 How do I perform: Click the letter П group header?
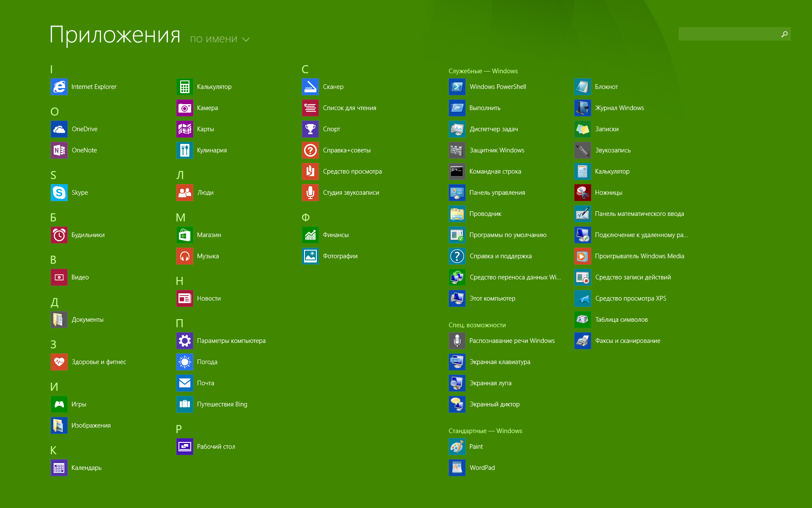click(179, 323)
